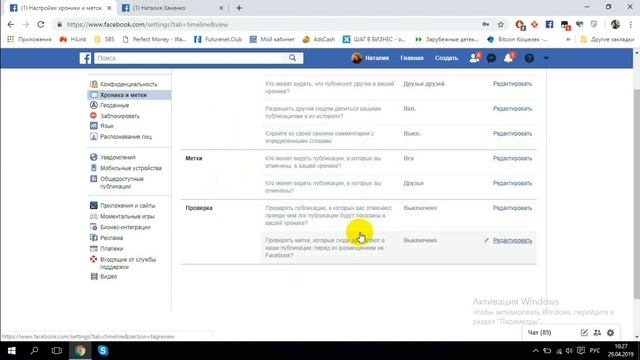Open Заблокировать settings
Screen dimensions: 640x360
tap(120, 116)
